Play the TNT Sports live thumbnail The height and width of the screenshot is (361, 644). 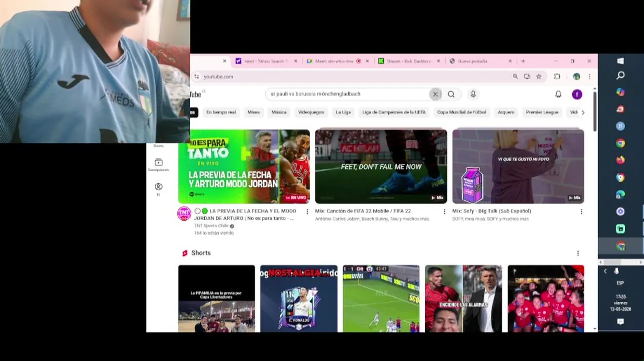coord(244,166)
